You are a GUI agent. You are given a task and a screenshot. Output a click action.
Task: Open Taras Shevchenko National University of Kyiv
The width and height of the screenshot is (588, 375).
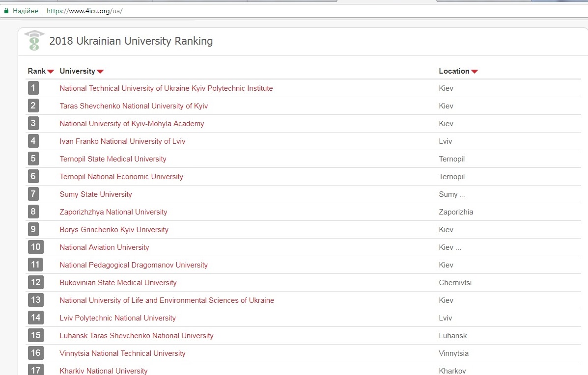134,106
